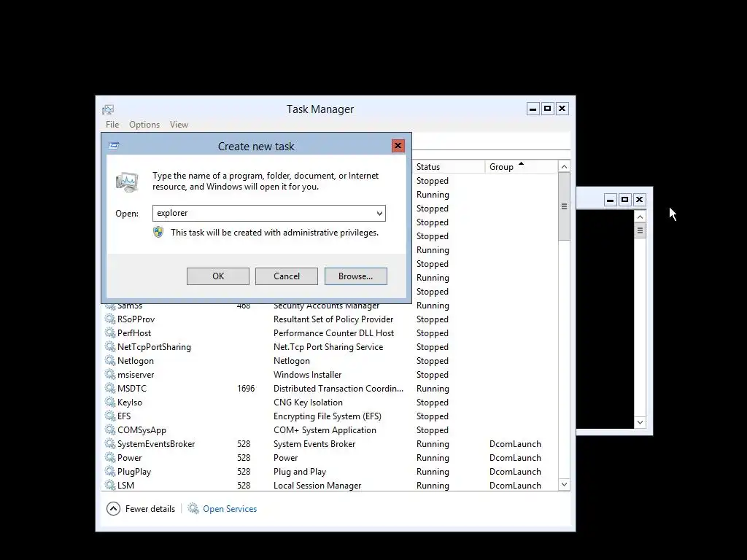Click Stopped status in the KeyIso row
Screen dimensions: 747x560
point(432,402)
